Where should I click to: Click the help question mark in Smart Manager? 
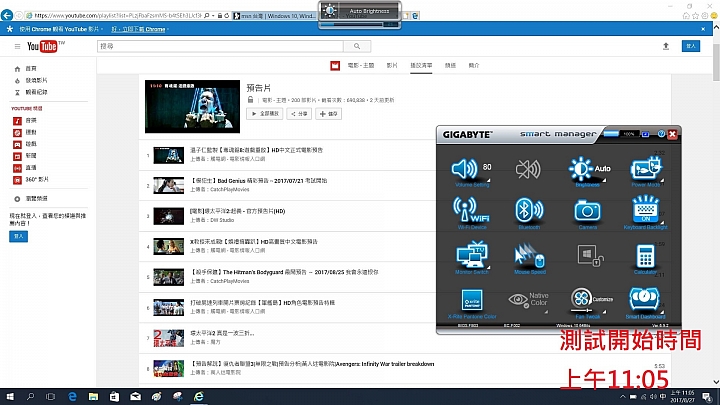(661, 134)
